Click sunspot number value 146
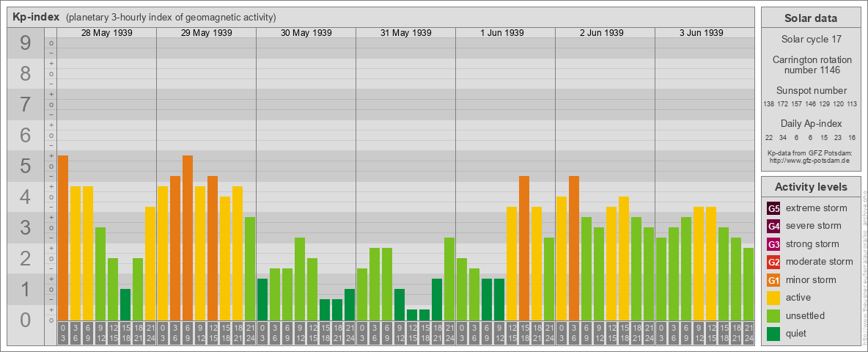The image size is (868, 352). (x=810, y=104)
